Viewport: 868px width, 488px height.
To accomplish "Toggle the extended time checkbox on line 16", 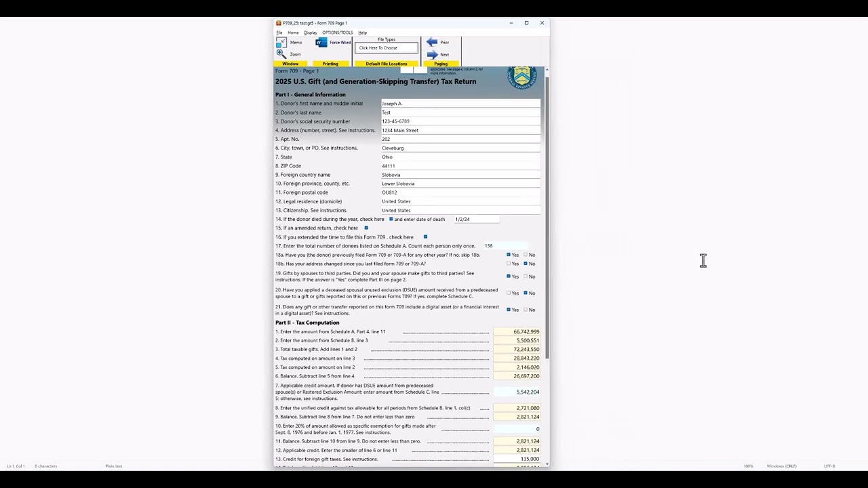I will pyautogui.click(x=425, y=237).
